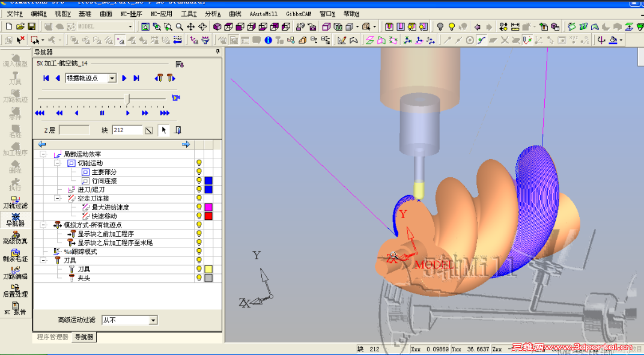Image resolution: width=644 pixels, height=355 pixels.
Task: Open the MODEL dropdown in the toolbar
Action: click(x=130, y=26)
